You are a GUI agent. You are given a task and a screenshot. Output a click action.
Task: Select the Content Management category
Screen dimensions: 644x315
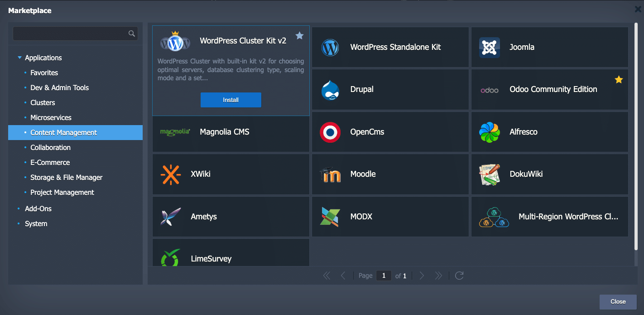pos(75,133)
